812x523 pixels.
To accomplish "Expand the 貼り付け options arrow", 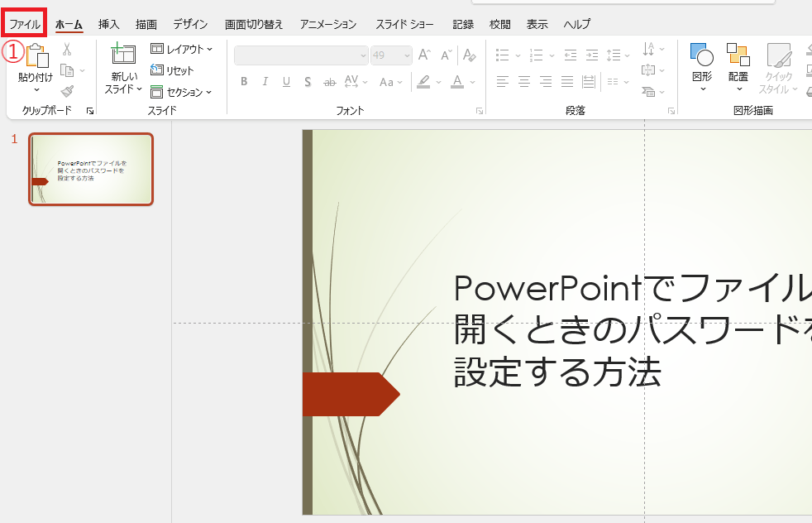I will (x=36, y=89).
